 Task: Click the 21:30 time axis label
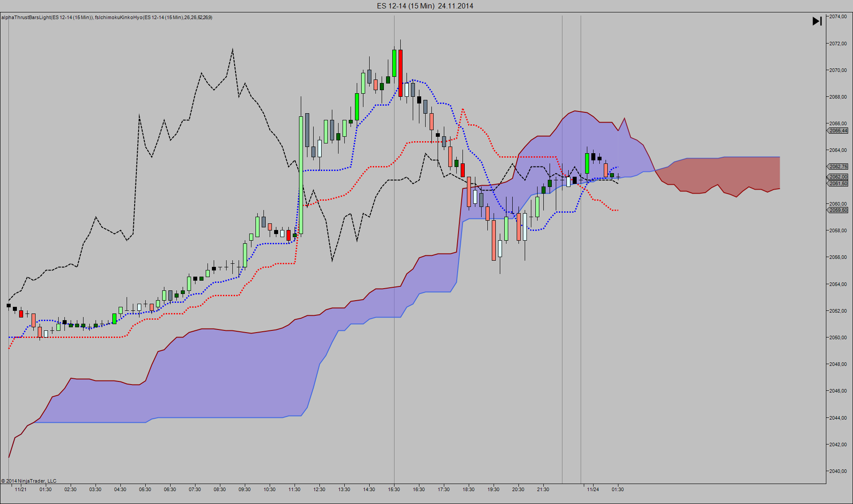(x=543, y=489)
